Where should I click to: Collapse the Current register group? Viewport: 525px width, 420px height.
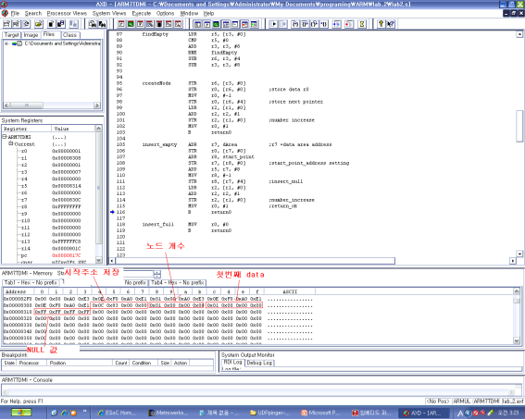point(11,143)
